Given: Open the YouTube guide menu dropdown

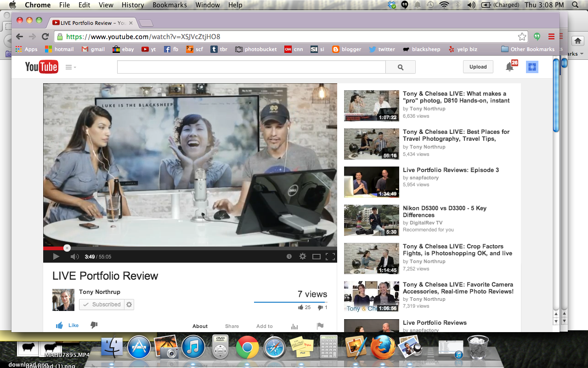Looking at the screenshot, I should tap(71, 67).
